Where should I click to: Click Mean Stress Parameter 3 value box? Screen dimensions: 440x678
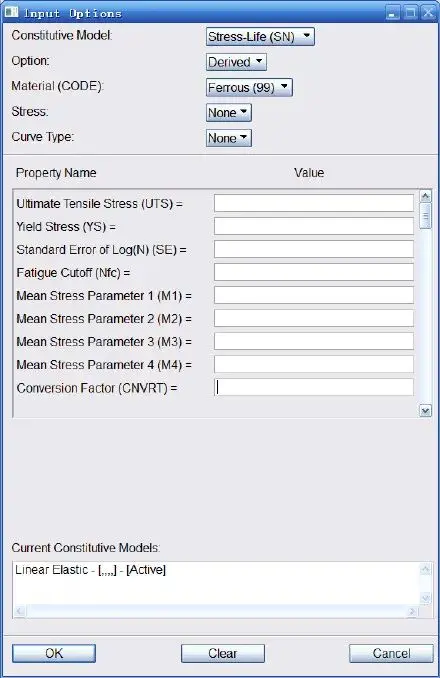pyautogui.click(x=314, y=342)
